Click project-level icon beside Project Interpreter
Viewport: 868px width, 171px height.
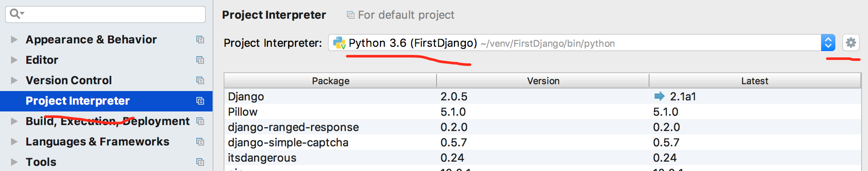point(200,101)
